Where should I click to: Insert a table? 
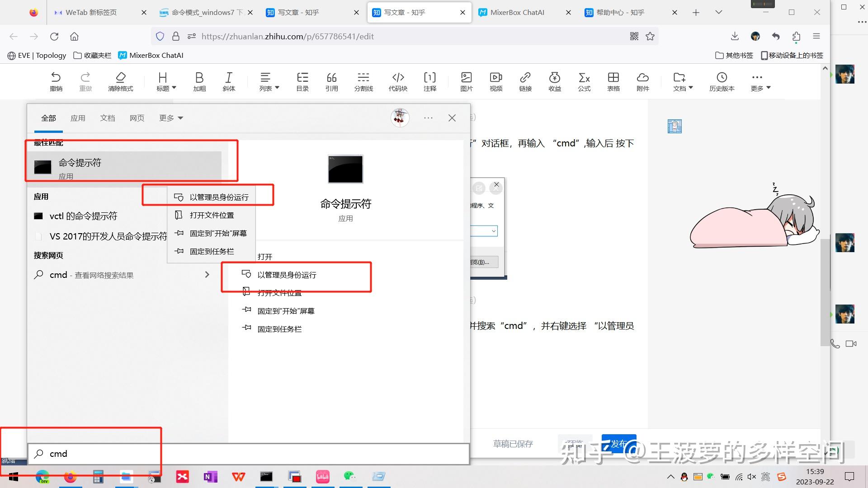pos(613,81)
